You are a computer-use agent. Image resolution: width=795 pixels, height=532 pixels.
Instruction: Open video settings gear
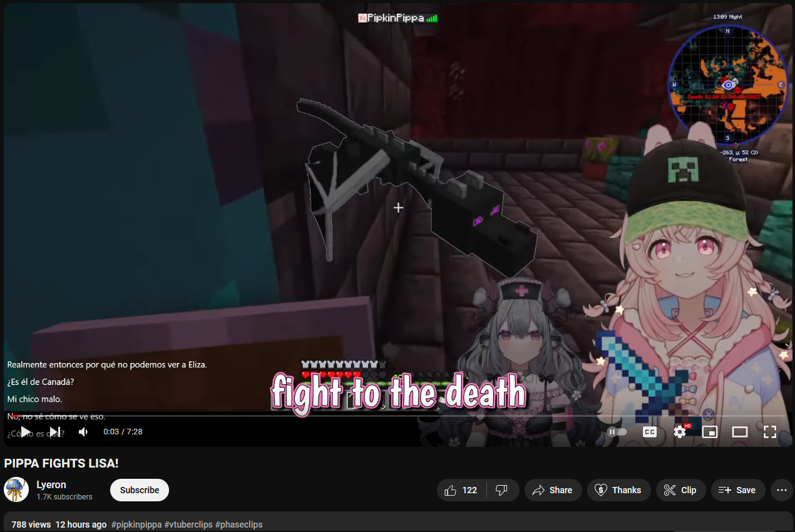pos(680,432)
